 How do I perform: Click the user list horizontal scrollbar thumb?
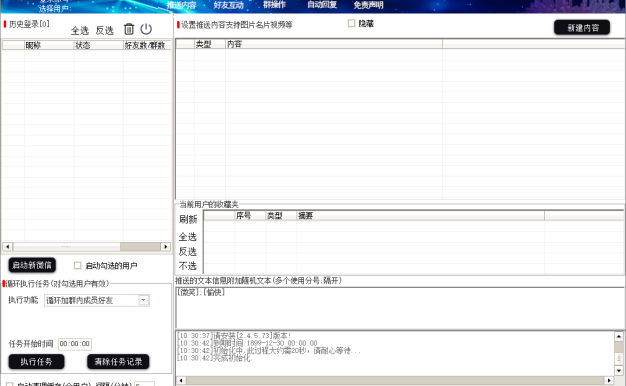point(66,247)
